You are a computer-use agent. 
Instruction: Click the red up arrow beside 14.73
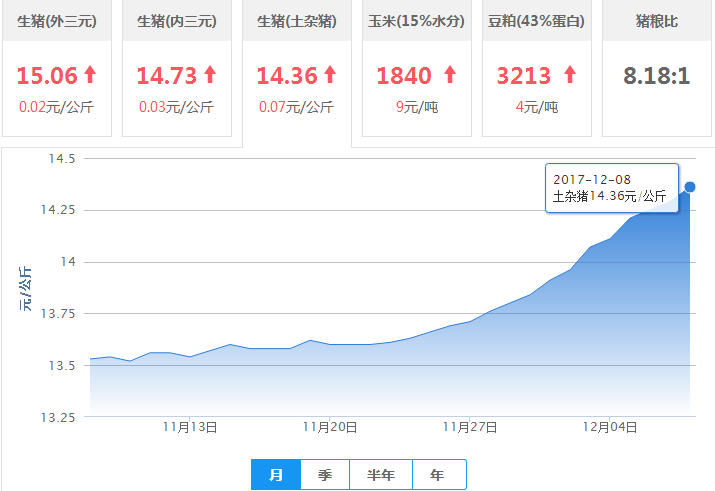[210, 74]
